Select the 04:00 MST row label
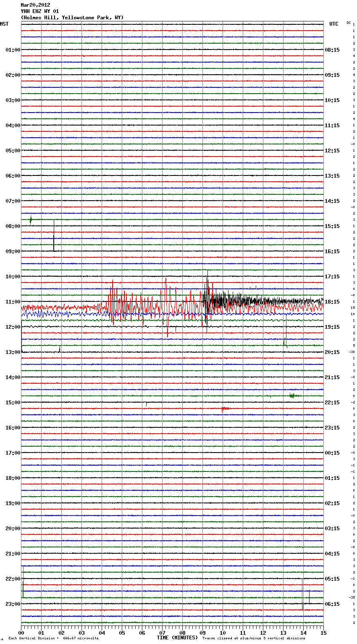357x644 pixels. point(13,126)
